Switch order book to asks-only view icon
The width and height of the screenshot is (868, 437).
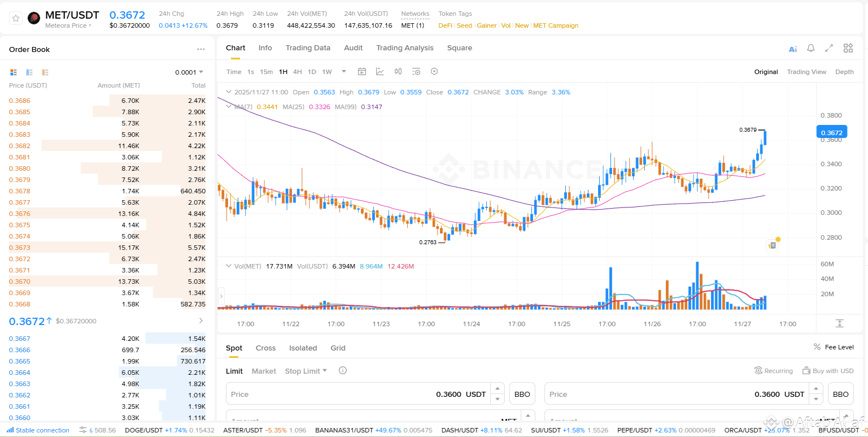pos(45,72)
